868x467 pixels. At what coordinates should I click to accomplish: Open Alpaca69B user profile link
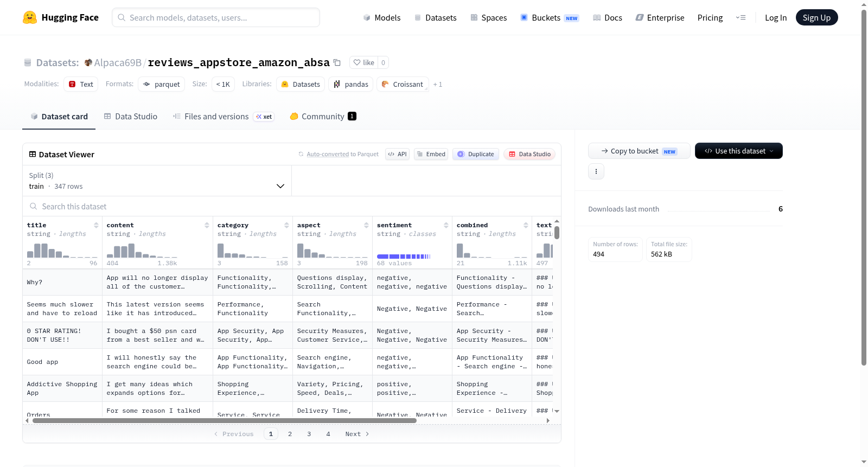coord(118,62)
